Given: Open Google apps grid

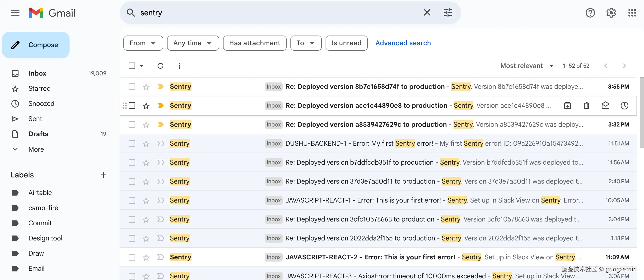Looking at the screenshot, I should click(x=632, y=13).
